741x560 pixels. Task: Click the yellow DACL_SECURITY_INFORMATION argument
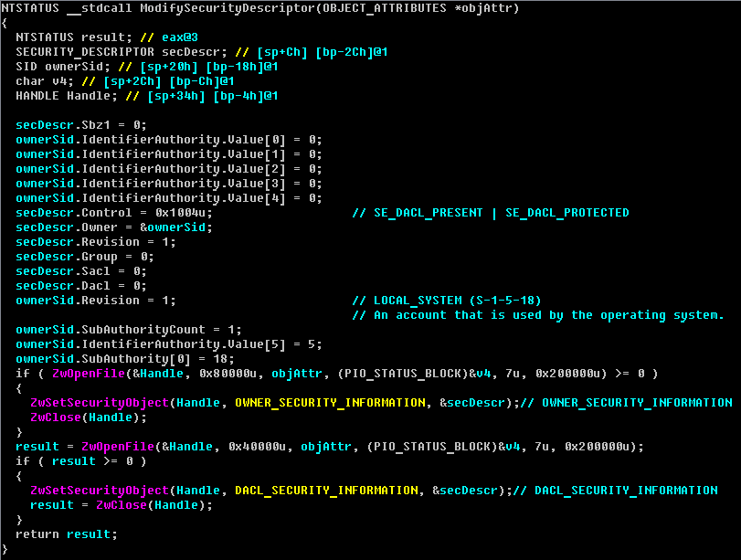(326, 491)
